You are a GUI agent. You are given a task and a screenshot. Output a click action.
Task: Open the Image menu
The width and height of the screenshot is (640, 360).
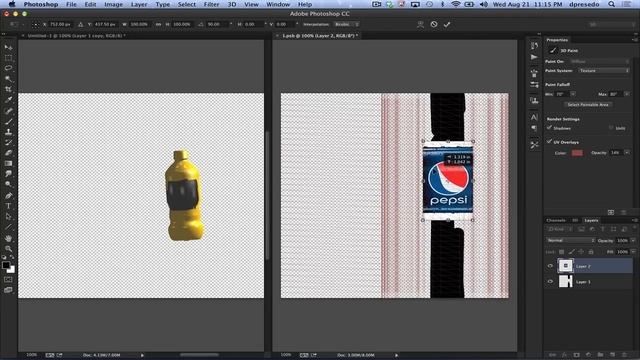113,4
